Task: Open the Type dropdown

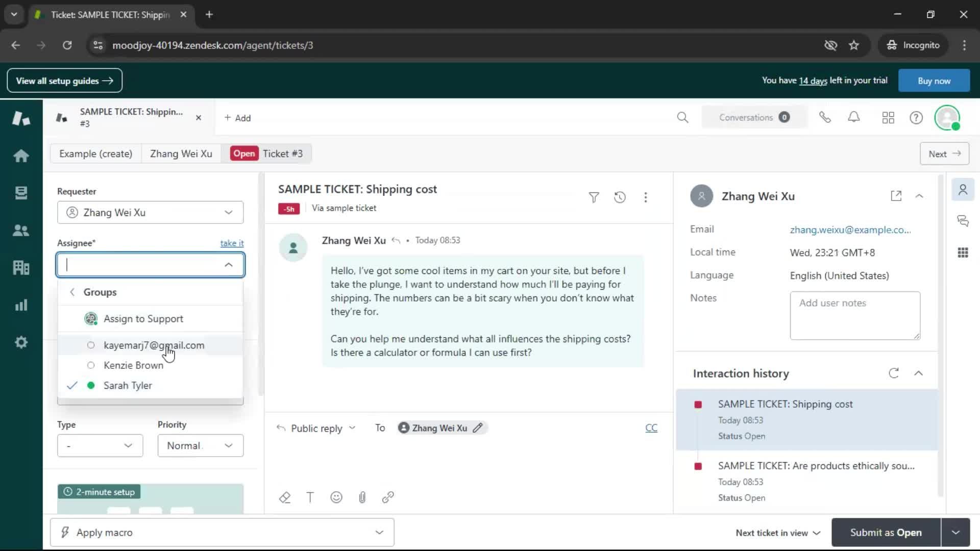Action: tap(100, 445)
